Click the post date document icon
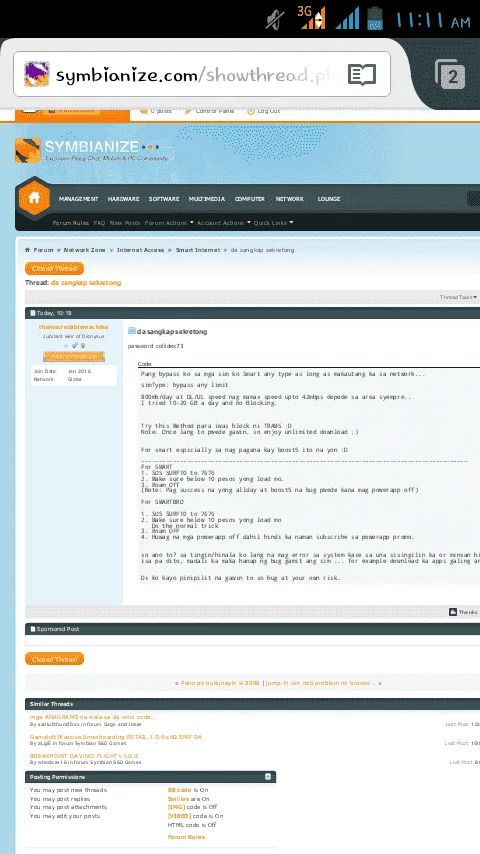 tap(33, 313)
